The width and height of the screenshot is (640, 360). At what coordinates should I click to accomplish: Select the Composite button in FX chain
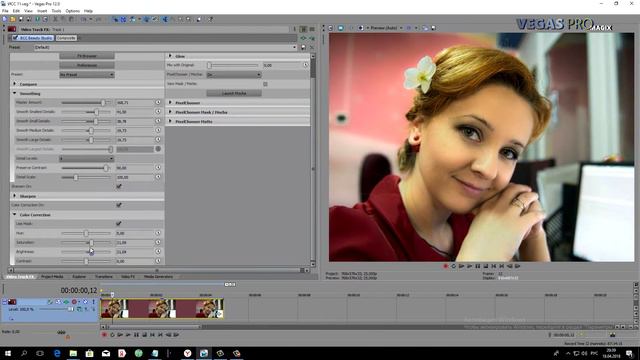coord(66,38)
